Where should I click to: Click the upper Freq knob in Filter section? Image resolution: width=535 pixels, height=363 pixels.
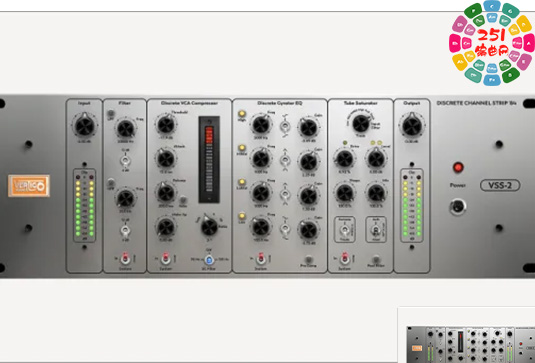click(126, 129)
